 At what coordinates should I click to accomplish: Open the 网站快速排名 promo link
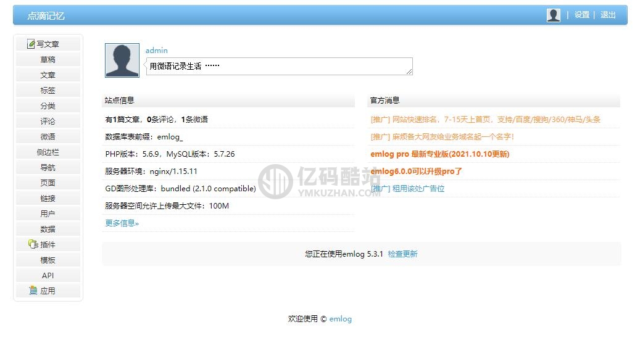485,120
